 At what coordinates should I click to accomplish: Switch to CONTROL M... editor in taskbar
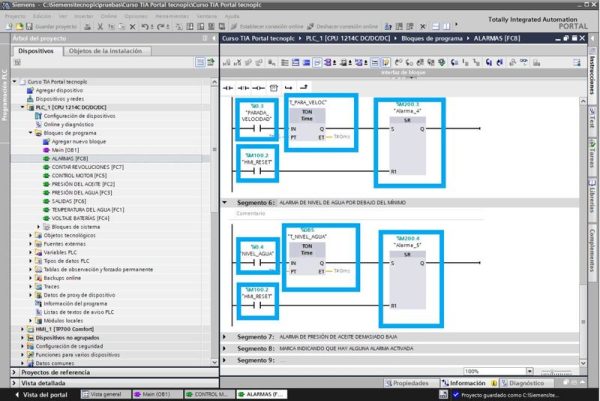tap(209, 394)
